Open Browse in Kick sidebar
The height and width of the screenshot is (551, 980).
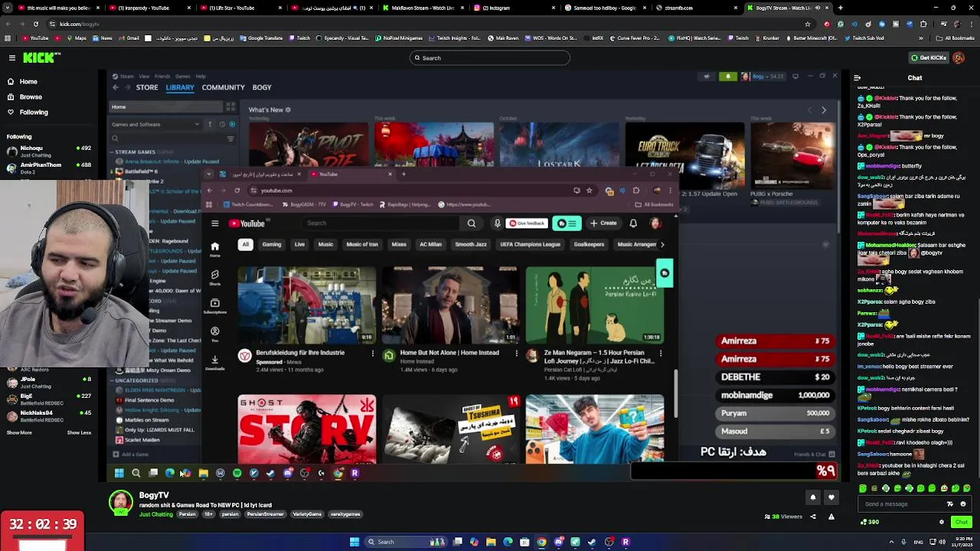[31, 96]
